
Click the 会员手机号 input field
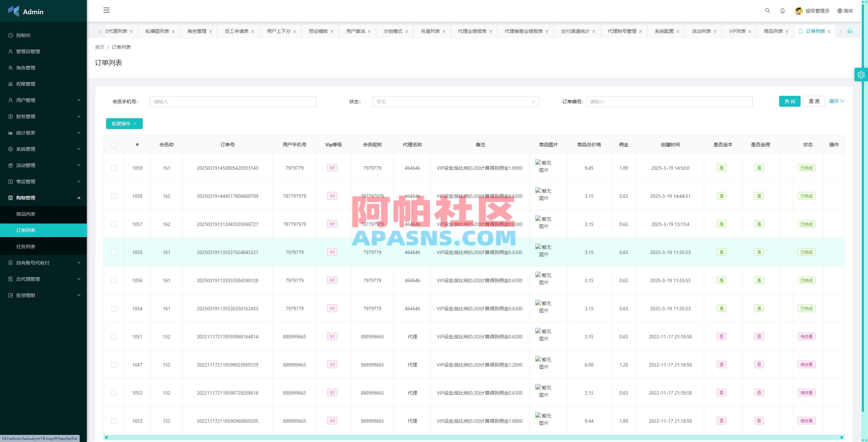pyautogui.click(x=233, y=101)
